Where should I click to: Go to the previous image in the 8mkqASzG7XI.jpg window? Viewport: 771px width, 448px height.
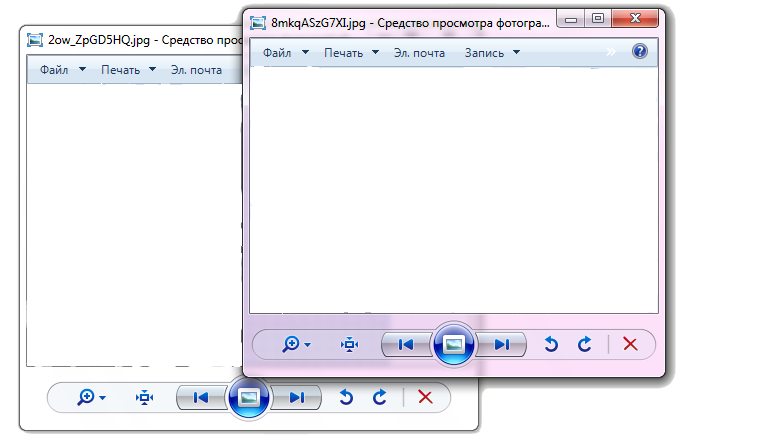406,344
